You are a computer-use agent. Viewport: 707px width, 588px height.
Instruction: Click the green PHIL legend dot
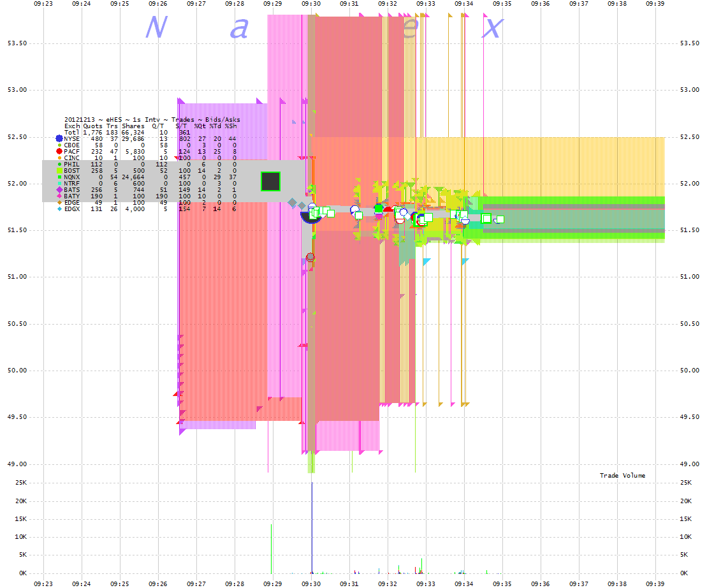pyautogui.click(x=59, y=164)
